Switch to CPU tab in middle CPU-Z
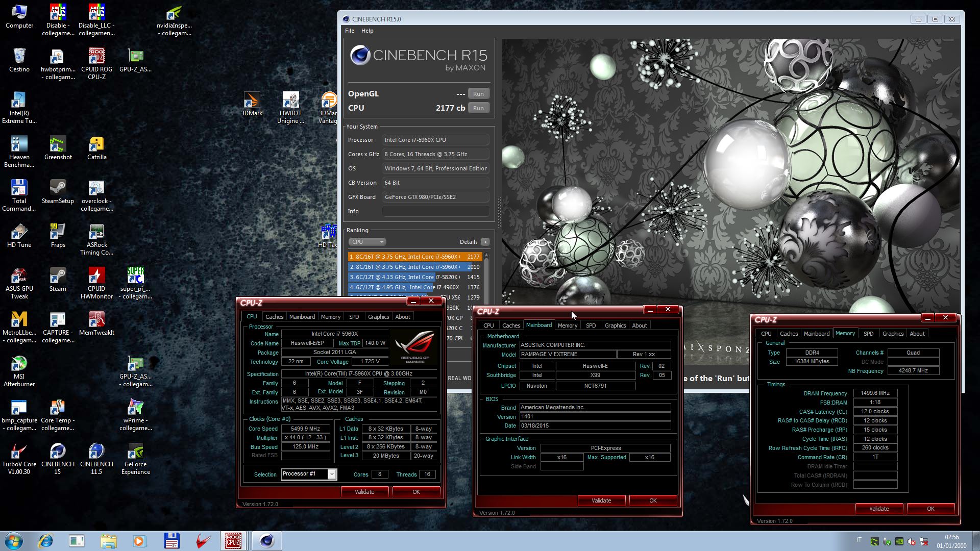 [488, 325]
